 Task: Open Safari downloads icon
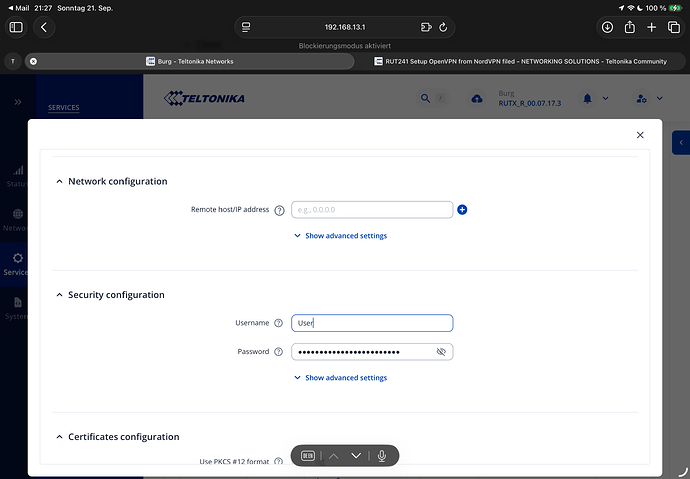607,27
